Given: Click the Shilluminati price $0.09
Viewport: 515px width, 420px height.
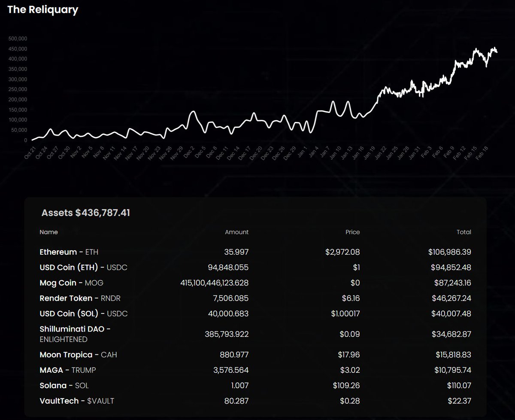Looking at the screenshot, I should (x=350, y=334).
